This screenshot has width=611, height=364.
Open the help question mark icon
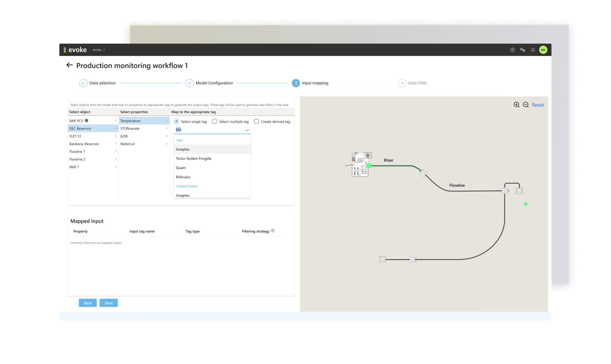[x=512, y=50]
